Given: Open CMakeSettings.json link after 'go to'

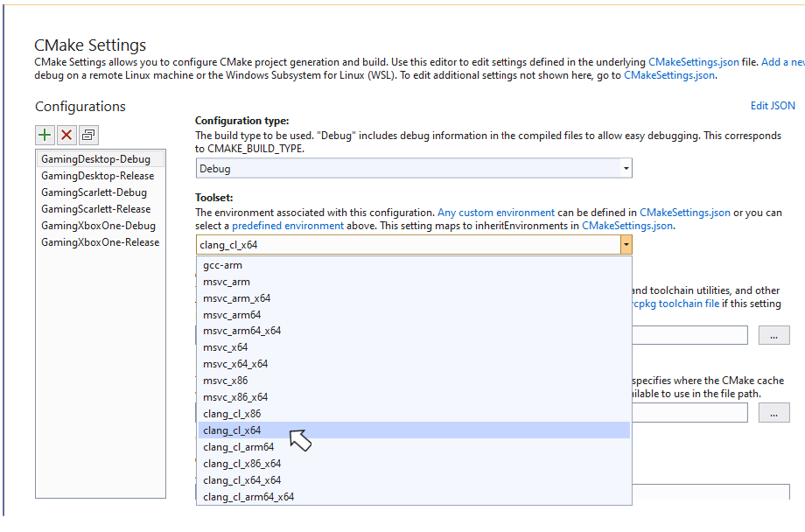Looking at the screenshot, I should click(669, 75).
